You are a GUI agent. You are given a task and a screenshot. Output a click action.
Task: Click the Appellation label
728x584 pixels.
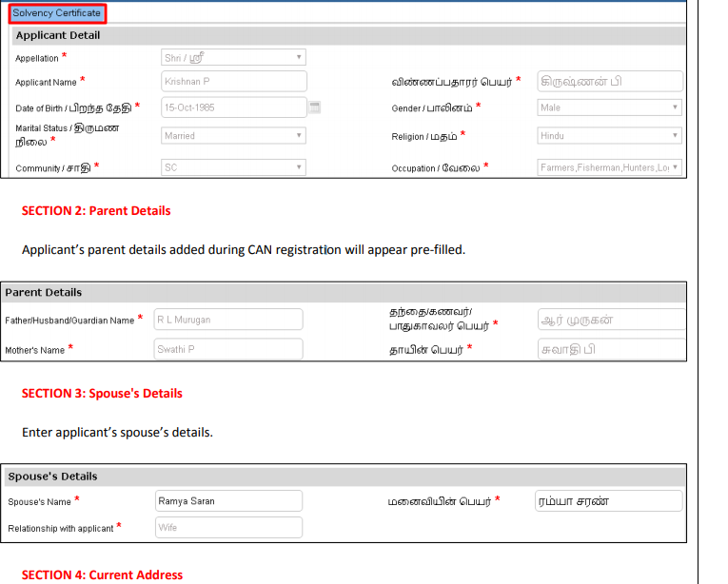(37, 58)
